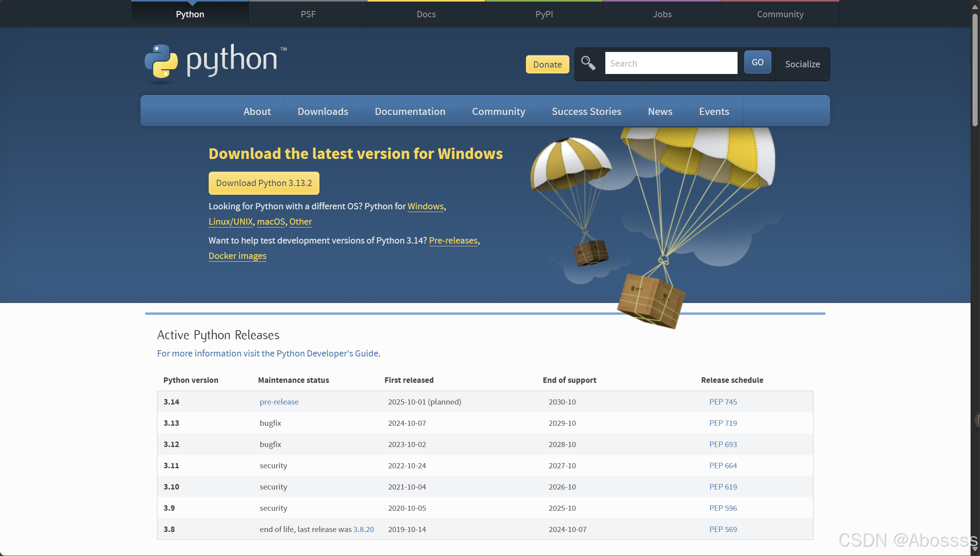Focus the Search input field
Viewport: 980px width, 556px height.
click(671, 63)
